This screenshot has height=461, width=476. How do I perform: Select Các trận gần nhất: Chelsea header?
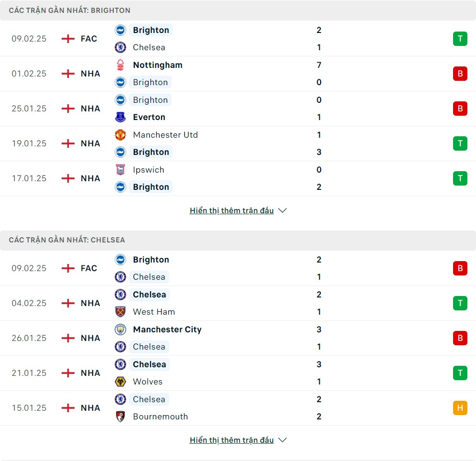pyautogui.click(x=67, y=240)
